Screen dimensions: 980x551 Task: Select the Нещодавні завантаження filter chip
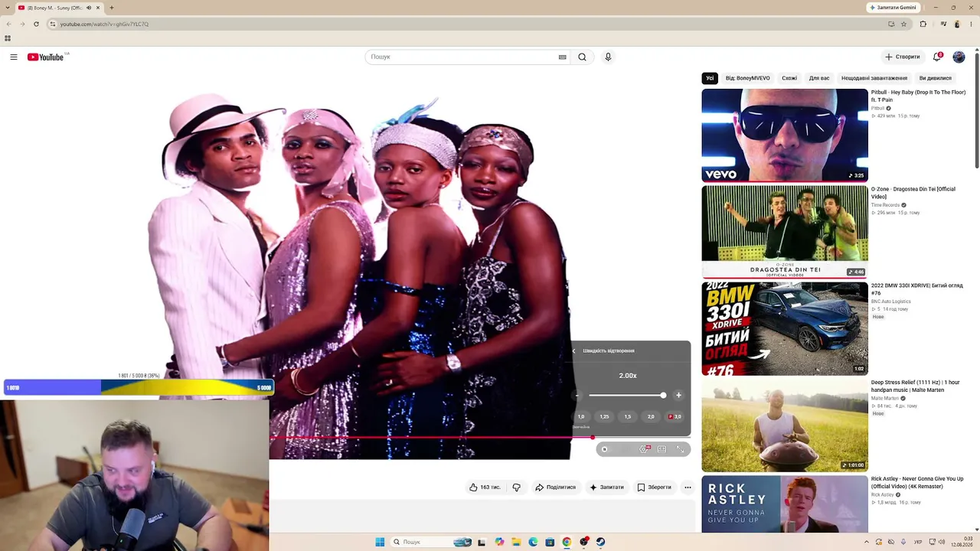click(x=874, y=78)
